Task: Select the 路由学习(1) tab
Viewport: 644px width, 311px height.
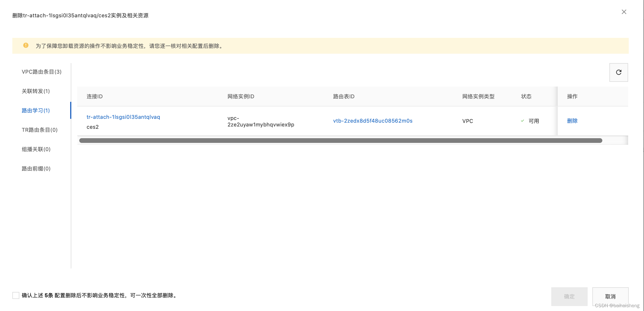Action: (36, 111)
